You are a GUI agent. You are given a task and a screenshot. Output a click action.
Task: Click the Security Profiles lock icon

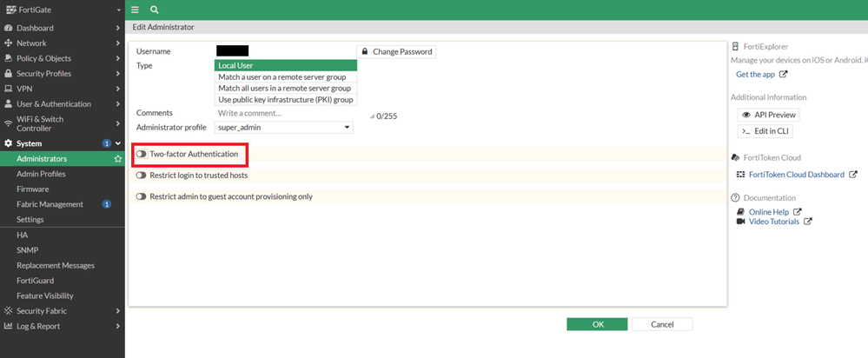tap(9, 74)
